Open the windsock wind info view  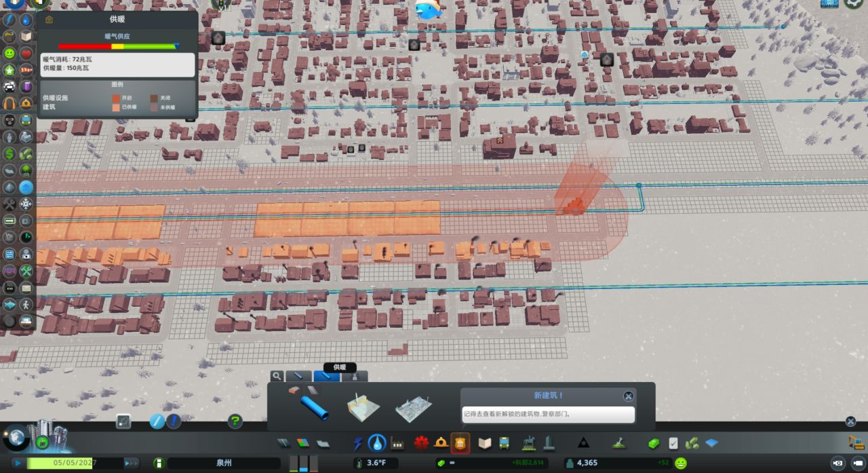tap(26, 70)
